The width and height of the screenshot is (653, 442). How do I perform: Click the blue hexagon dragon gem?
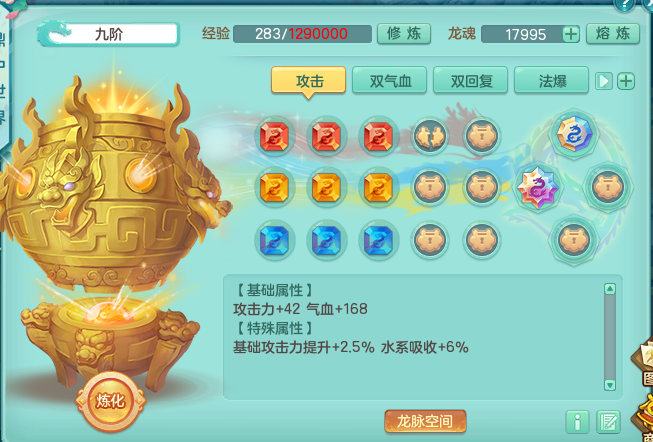pos(574,134)
